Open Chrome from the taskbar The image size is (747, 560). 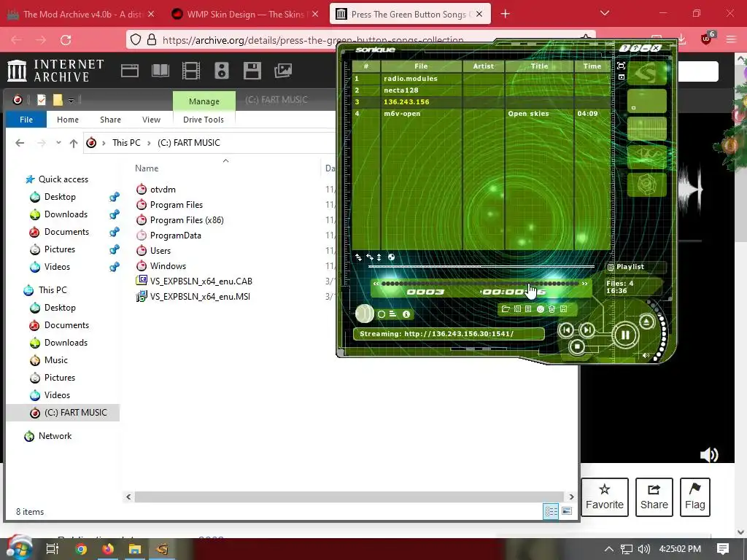81,549
